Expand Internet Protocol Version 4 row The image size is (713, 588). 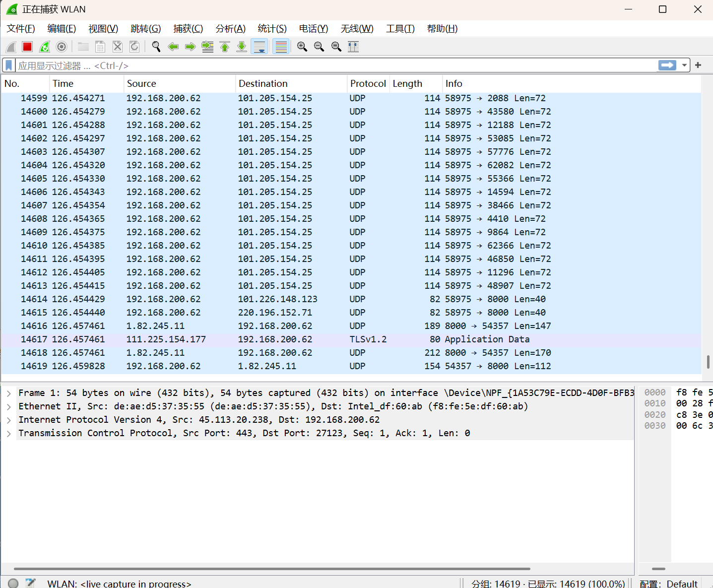coord(9,420)
